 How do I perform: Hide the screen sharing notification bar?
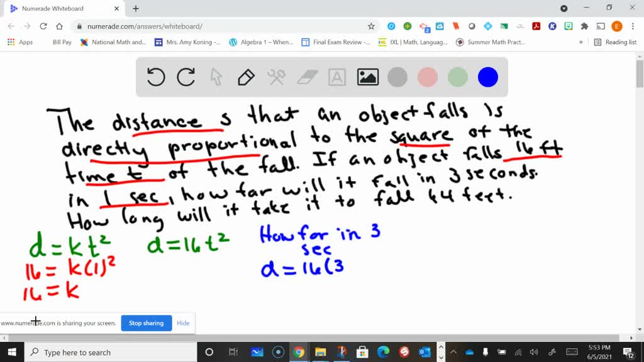pos(183,323)
